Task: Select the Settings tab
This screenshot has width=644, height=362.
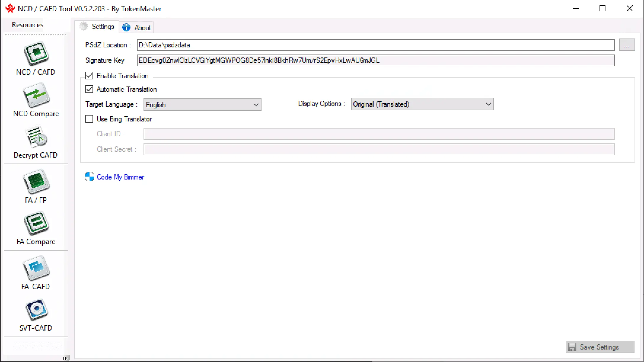Action: tap(102, 26)
